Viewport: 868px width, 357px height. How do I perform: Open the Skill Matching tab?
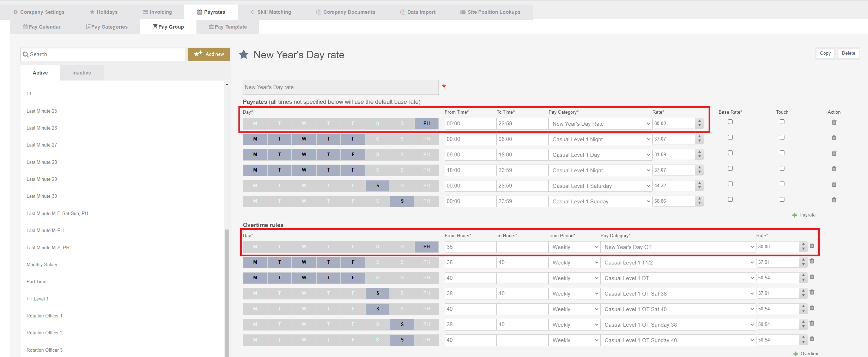click(x=271, y=12)
